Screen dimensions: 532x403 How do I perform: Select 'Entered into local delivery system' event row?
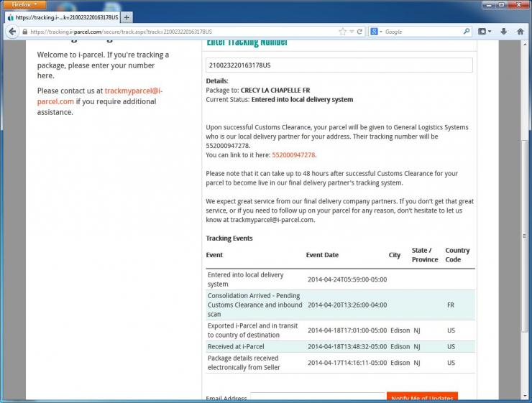point(340,279)
